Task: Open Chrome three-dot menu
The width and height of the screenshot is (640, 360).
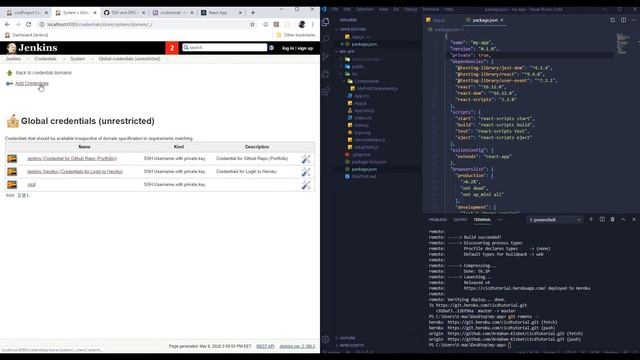Action: coord(313,24)
